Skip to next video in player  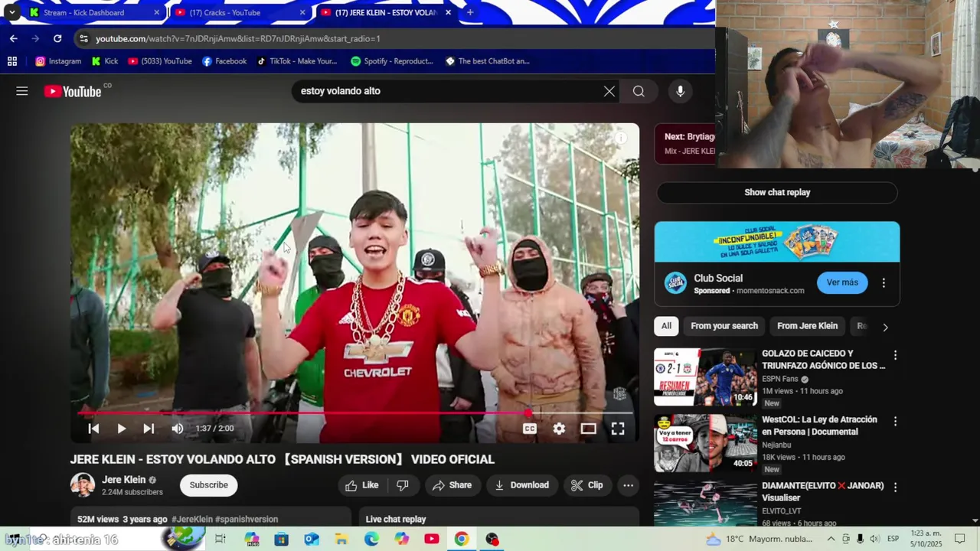[x=149, y=429]
